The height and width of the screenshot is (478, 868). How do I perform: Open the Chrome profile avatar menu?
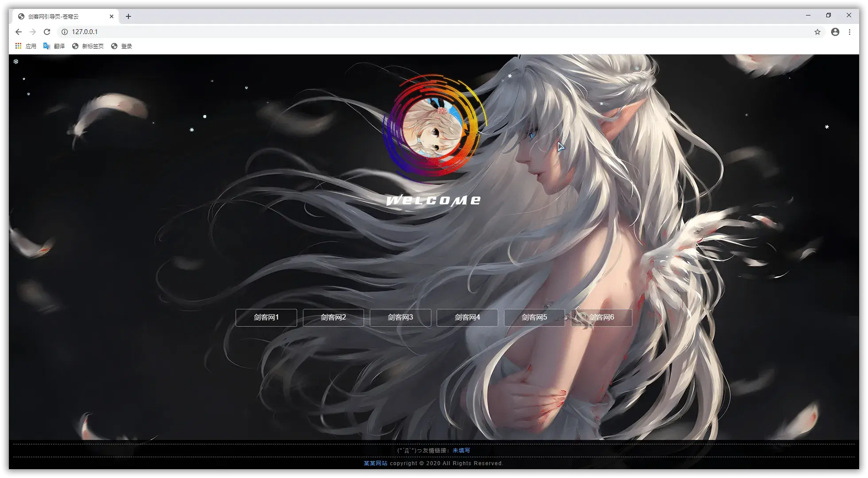(x=835, y=32)
